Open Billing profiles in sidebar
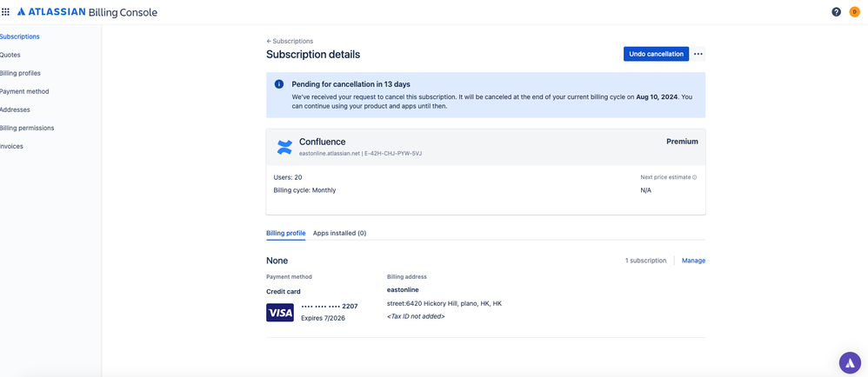868x377 pixels. (x=20, y=73)
